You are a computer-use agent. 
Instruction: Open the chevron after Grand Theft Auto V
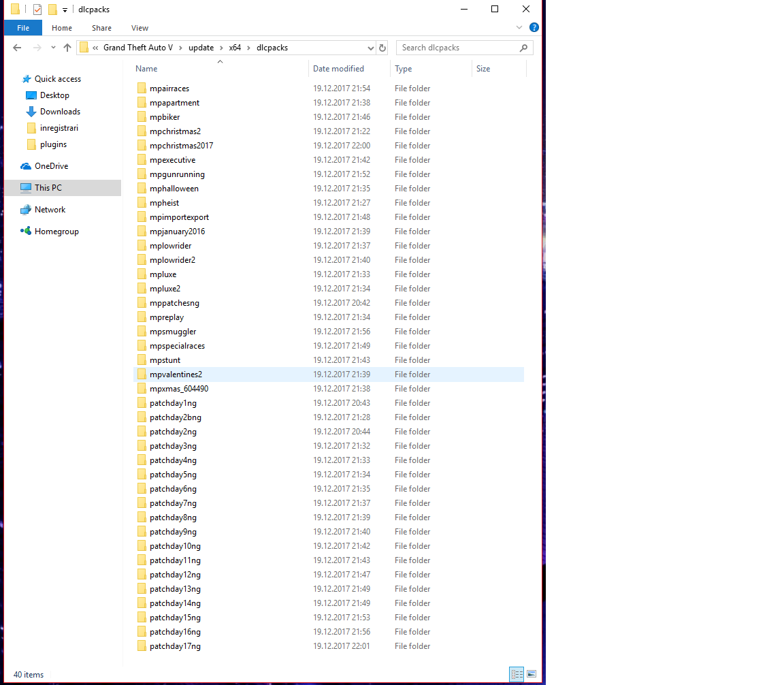point(180,48)
